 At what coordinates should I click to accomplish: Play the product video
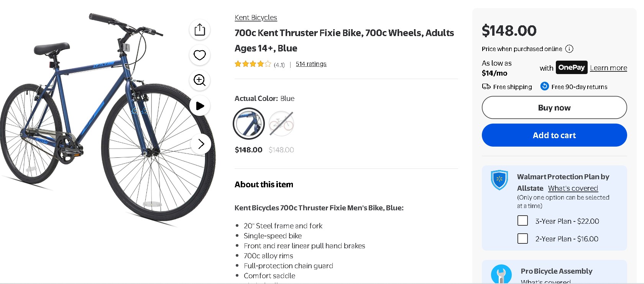200,106
